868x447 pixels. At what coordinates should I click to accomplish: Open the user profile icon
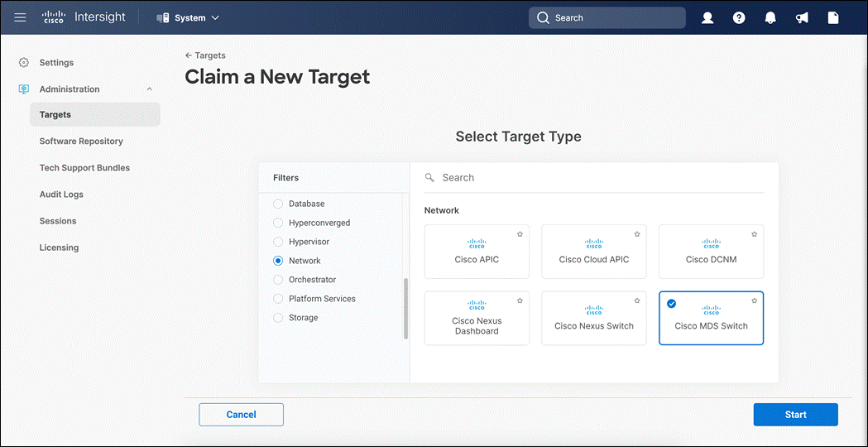707,17
